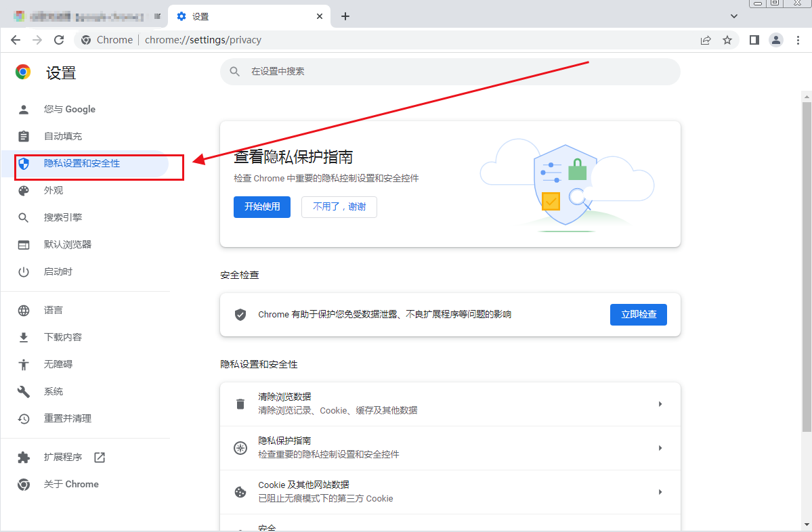812x532 pixels.
Task: Go back using the browser back arrow
Action: 16,40
